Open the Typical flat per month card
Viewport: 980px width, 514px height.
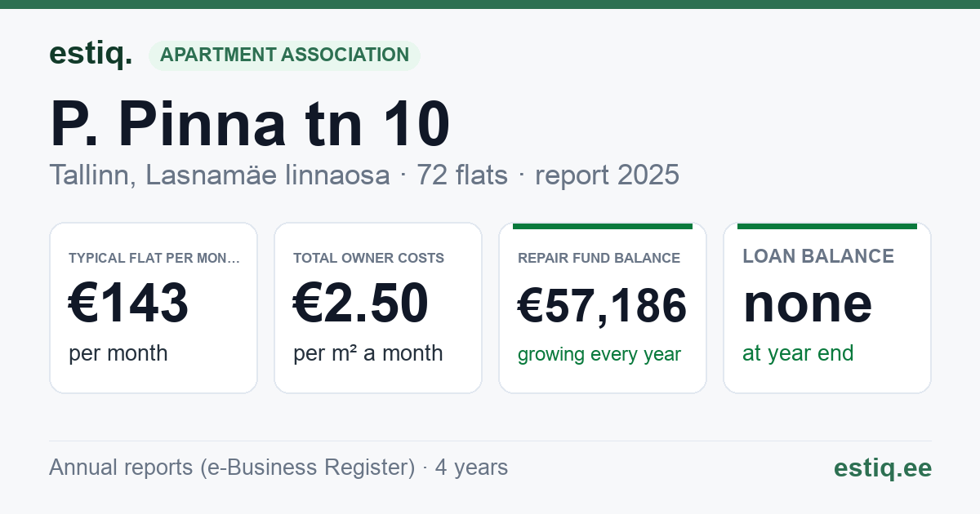(x=154, y=308)
